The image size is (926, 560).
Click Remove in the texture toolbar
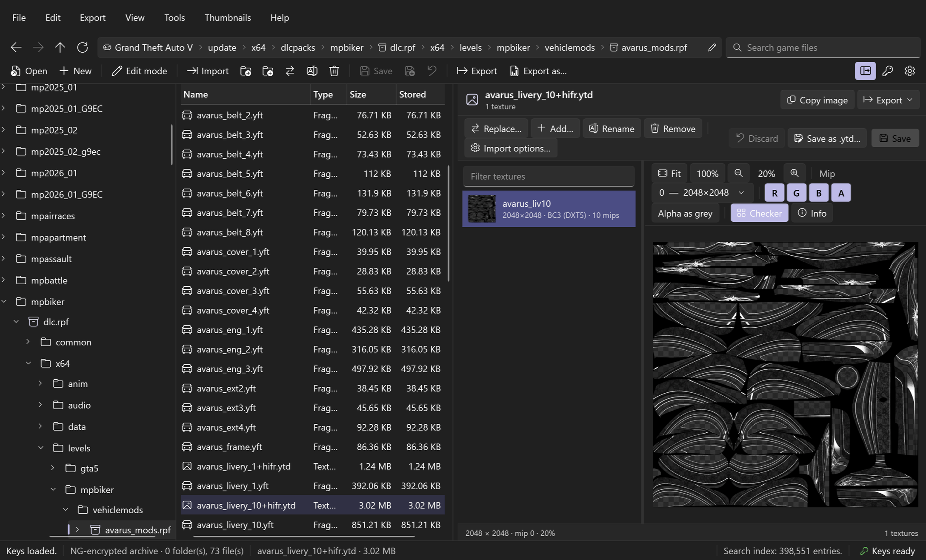(x=673, y=129)
